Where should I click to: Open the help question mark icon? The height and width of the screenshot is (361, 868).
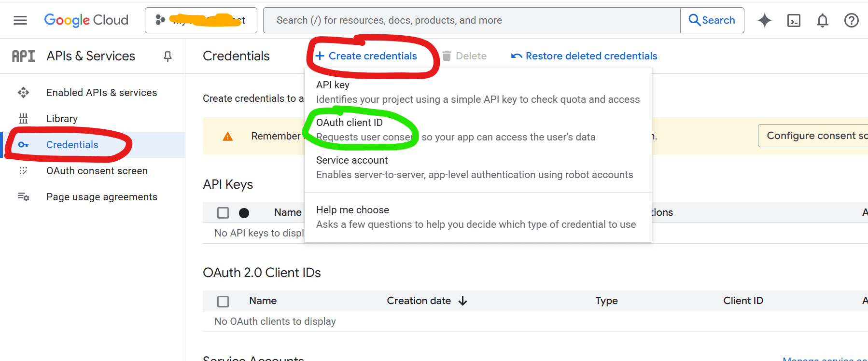click(x=852, y=20)
